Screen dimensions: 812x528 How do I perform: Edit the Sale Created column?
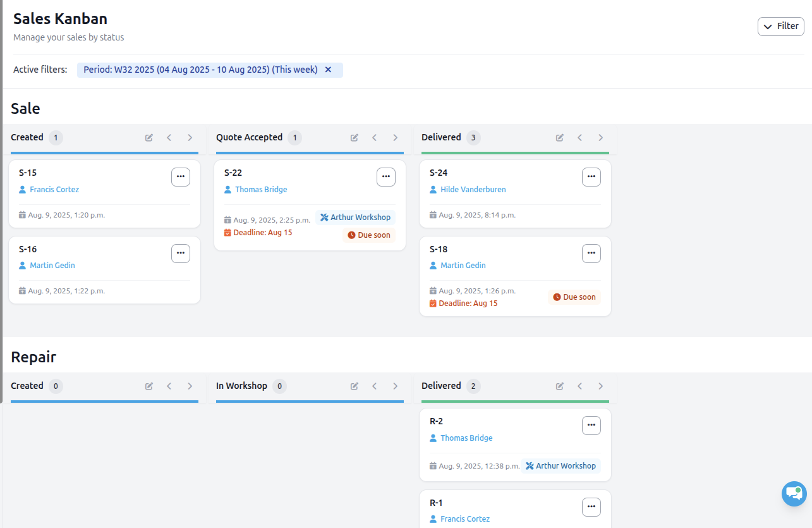(x=149, y=138)
